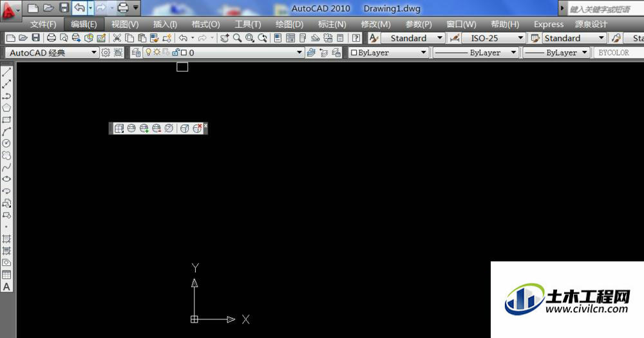Open the Standard table style dropdown
644x338 pixels.
(x=601, y=38)
